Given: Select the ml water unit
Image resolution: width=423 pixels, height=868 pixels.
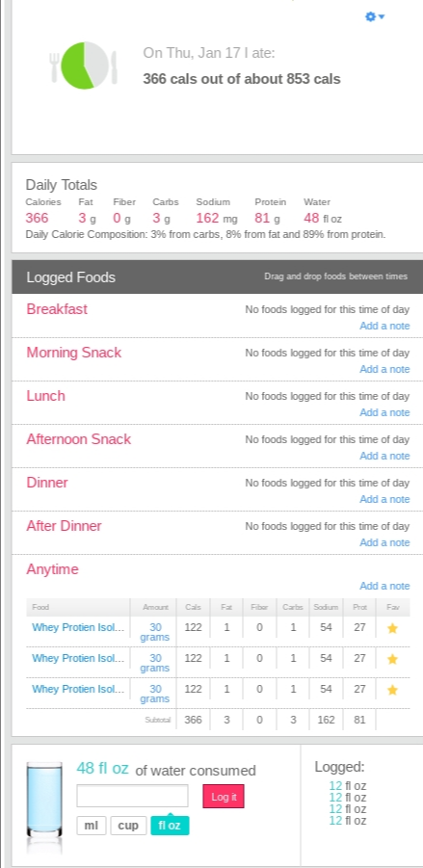Looking at the screenshot, I should click(91, 826).
